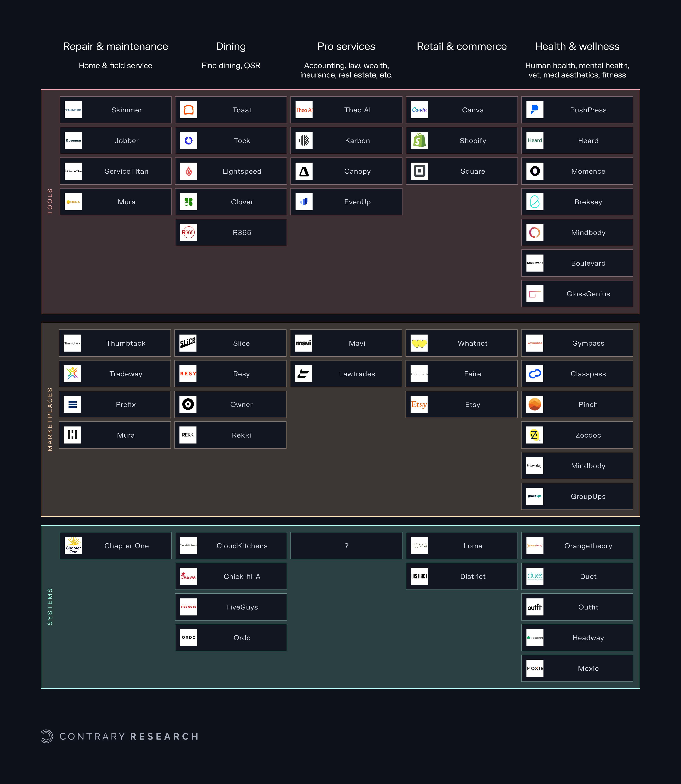Select the Mavi name text
The height and width of the screenshot is (784, 681).
357,343
